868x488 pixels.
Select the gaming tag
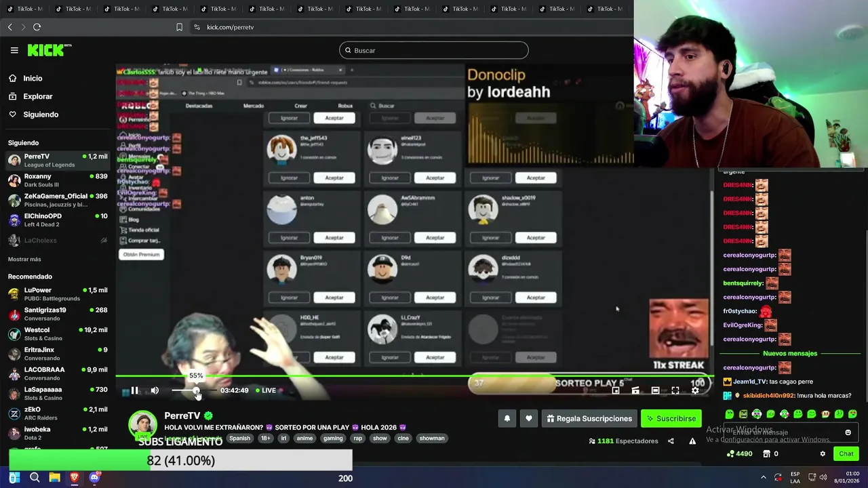(333, 439)
